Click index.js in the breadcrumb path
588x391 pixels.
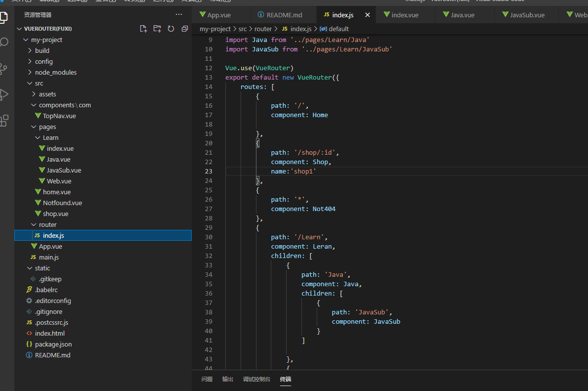[x=301, y=29]
